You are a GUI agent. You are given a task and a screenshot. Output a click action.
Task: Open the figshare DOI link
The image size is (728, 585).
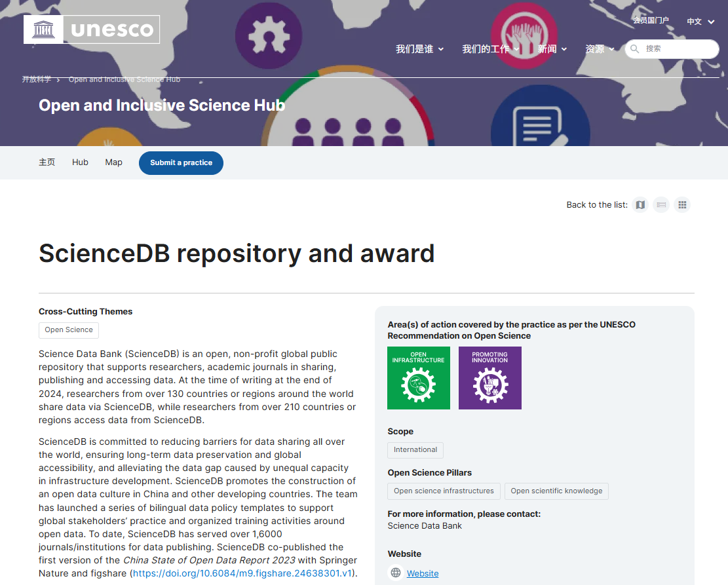pos(242,573)
